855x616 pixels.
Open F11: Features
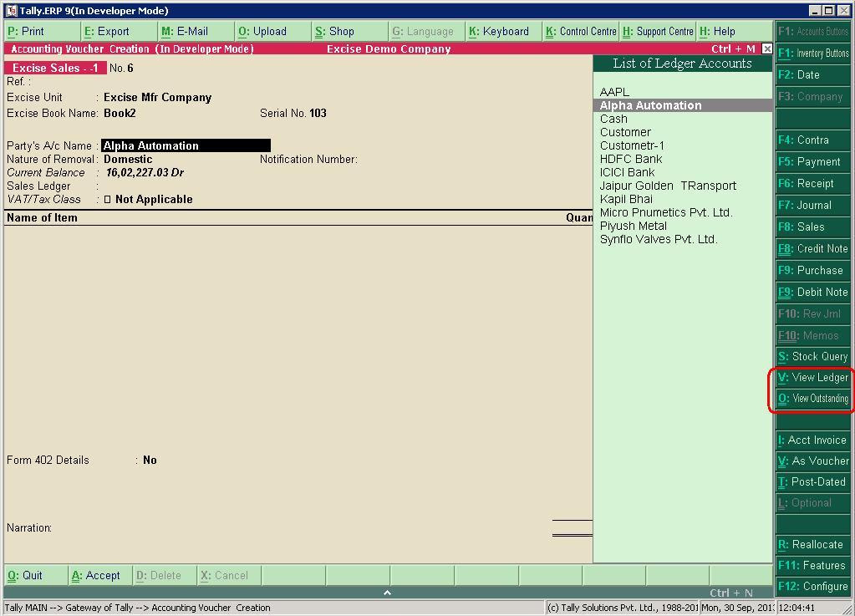[x=812, y=566]
